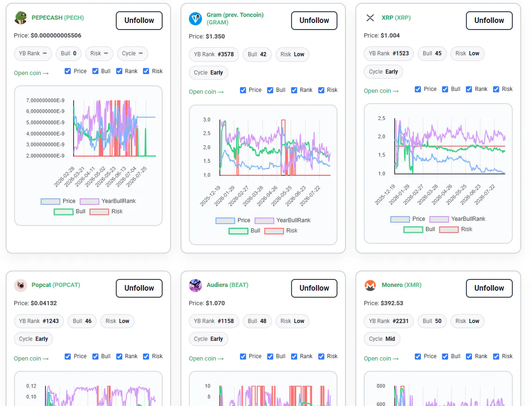Screen dimensions: 532x406
Task: Open coin link for Audiera
Action: coord(206,359)
